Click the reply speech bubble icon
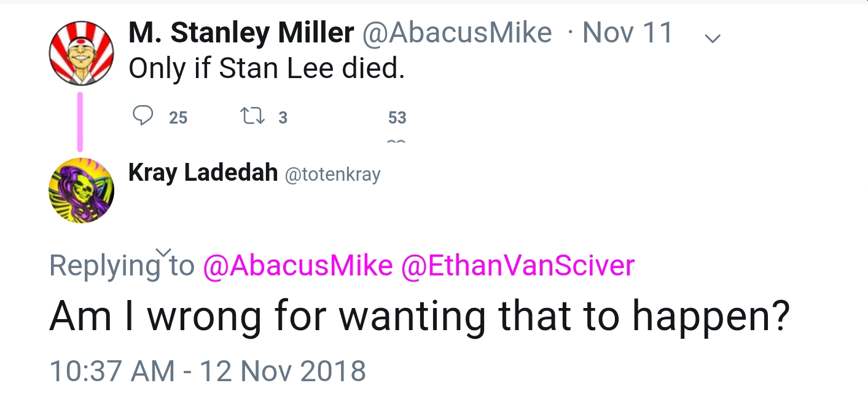 (143, 116)
